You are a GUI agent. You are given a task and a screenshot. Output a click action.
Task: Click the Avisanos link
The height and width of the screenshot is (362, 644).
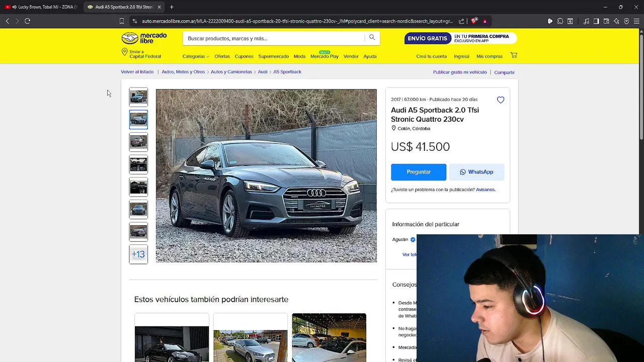[x=486, y=190]
